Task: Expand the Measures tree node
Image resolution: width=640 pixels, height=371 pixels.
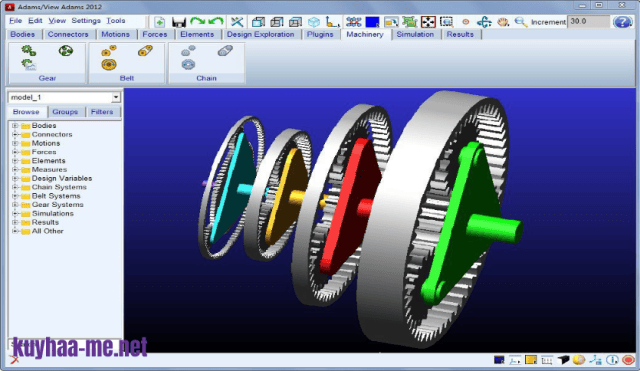Action: tap(15, 169)
